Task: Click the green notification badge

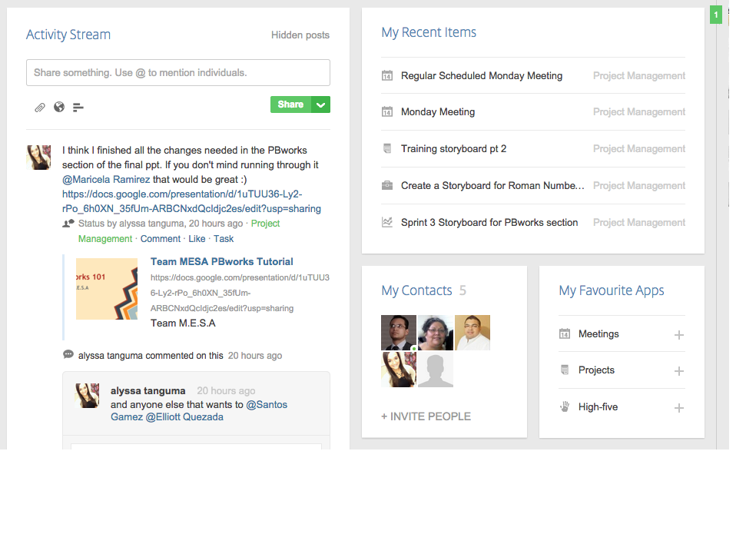Action: click(715, 15)
